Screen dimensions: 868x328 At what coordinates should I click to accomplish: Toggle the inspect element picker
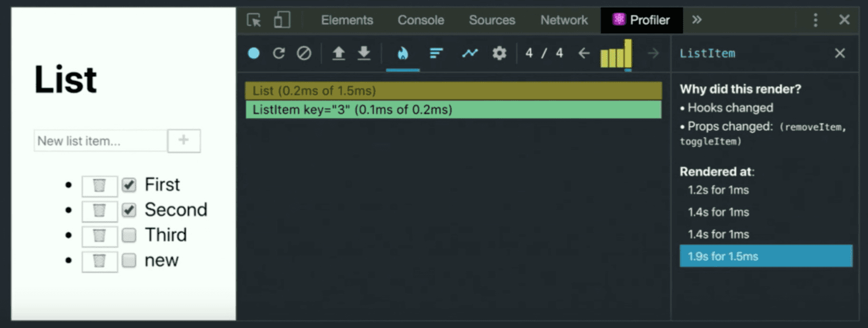[x=254, y=20]
